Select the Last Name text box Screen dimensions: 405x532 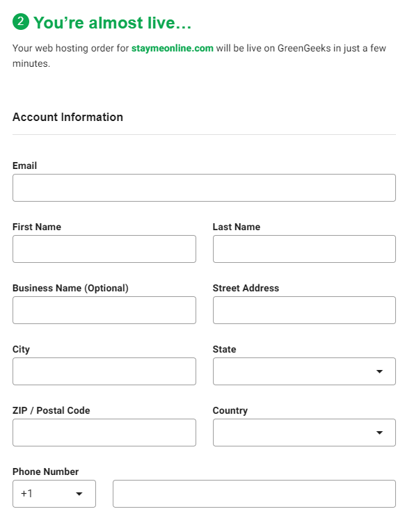[304, 249]
